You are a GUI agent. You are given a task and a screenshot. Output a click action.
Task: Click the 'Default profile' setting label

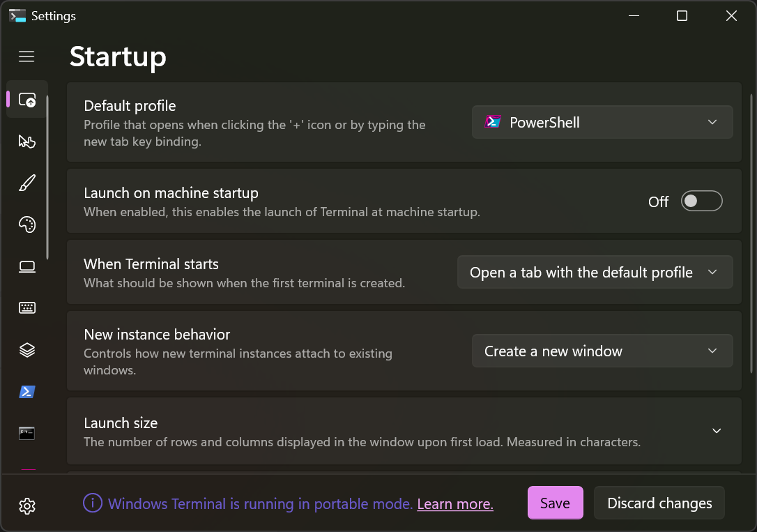click(130, 106)
